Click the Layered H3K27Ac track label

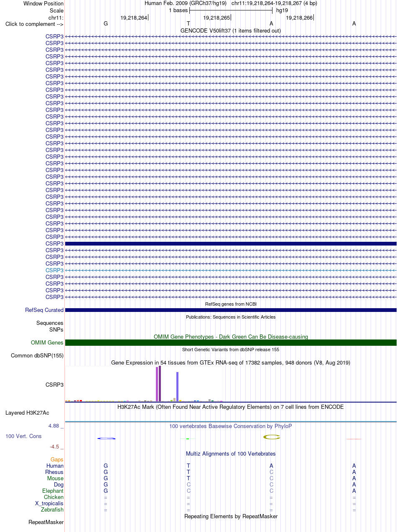tap(27, 413)
